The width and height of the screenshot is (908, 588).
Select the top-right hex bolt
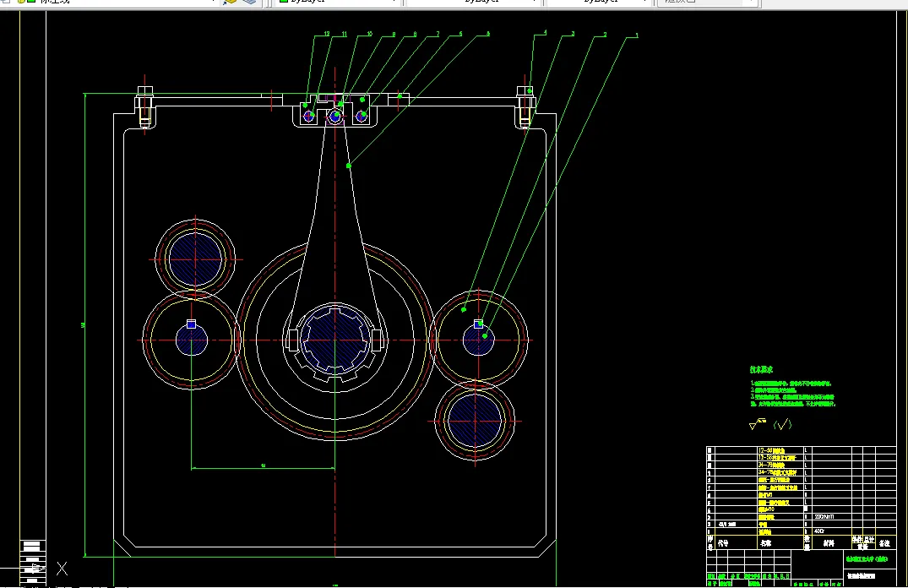(525, 106)
